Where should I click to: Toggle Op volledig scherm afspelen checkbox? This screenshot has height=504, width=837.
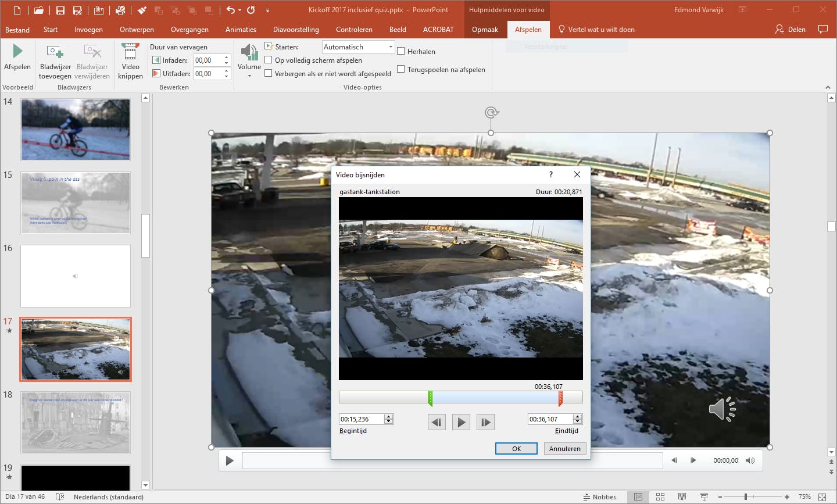269,60
